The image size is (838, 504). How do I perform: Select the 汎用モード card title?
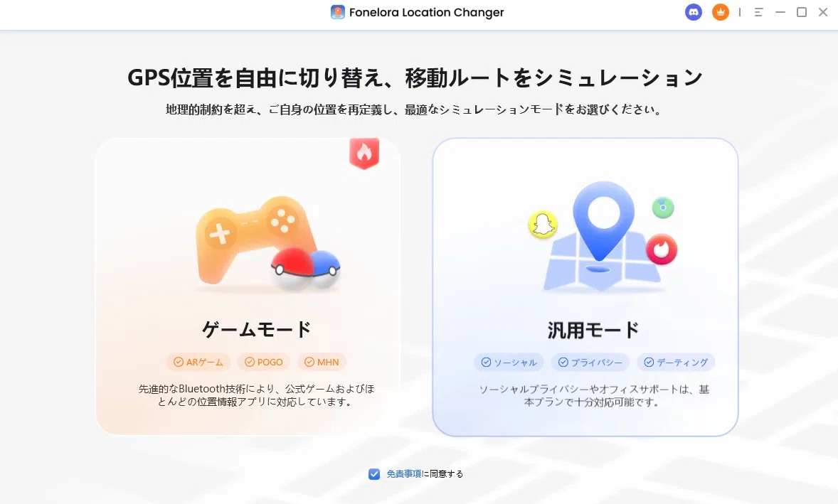point(593,330)
